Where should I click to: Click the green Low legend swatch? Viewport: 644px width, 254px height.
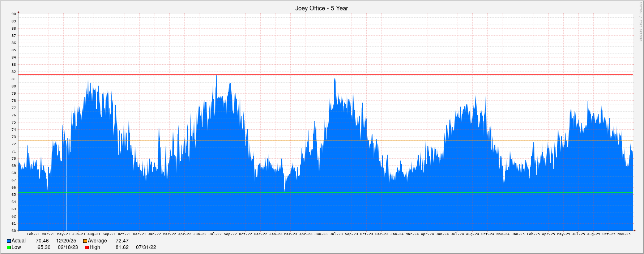click(9, 247)
